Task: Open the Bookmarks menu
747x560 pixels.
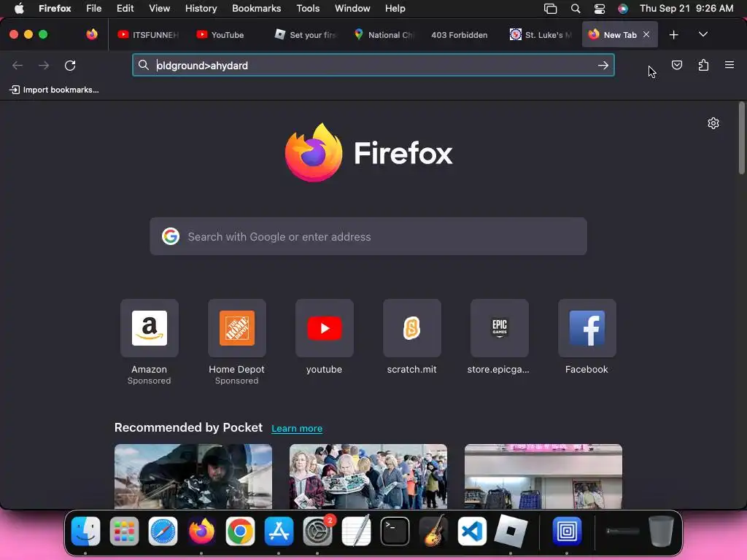Action: click(256, 8)
